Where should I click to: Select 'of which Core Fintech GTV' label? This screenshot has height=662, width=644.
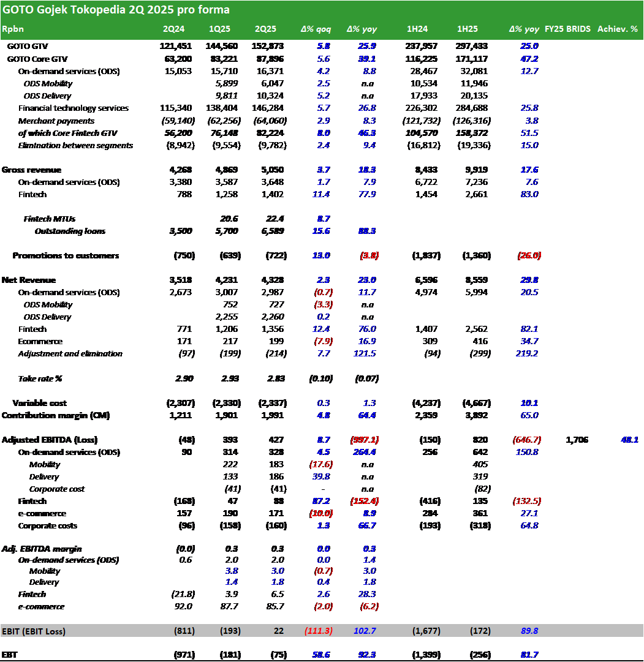67,134
